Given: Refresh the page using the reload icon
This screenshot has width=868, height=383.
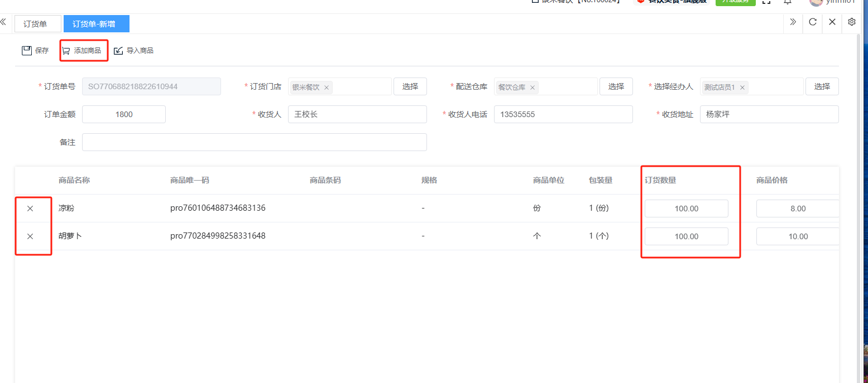Looking at the screenshot, I should [813, 22].
